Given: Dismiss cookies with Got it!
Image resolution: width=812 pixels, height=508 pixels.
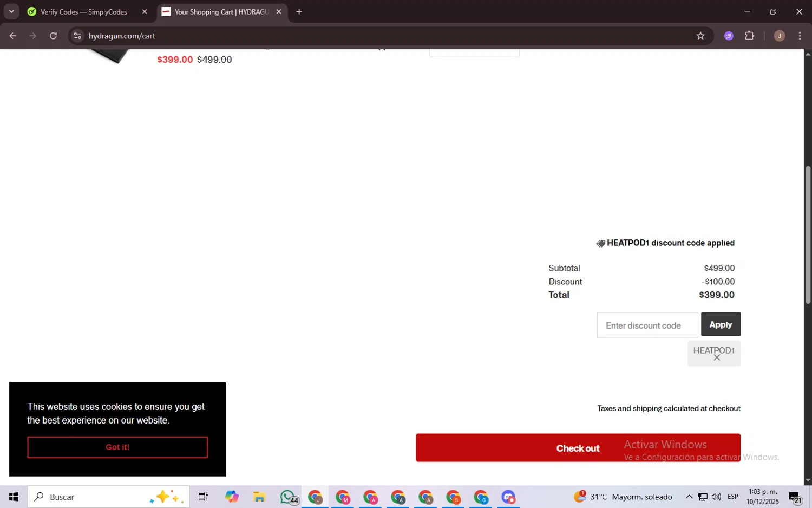Looking at the screenshot, I should [117, 447].
